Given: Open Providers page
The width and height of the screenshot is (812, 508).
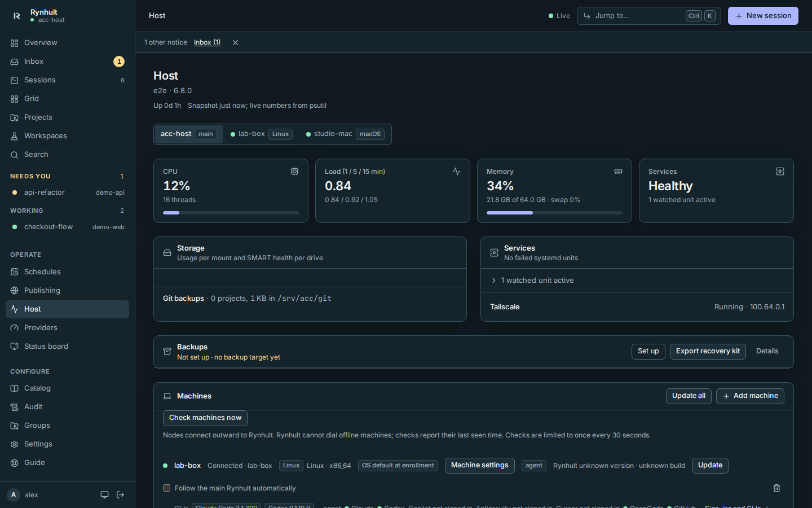Looking at the screenshot, I should [68, 328].
